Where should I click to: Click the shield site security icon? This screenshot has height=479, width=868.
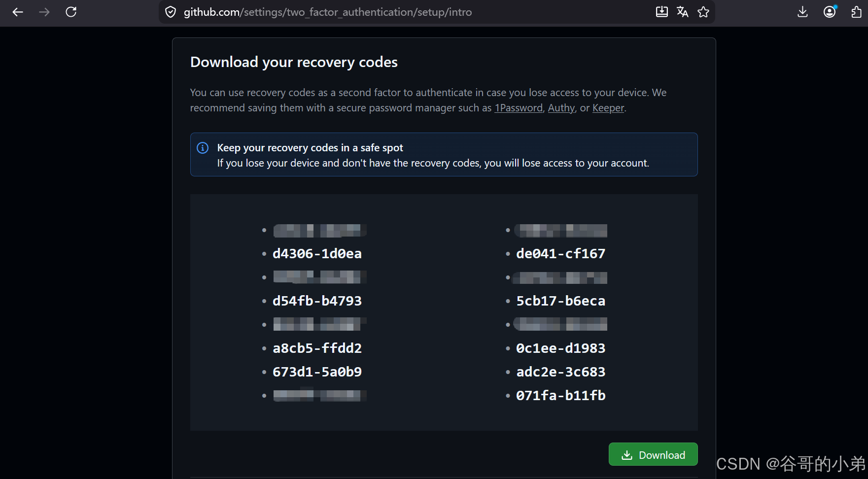point(171,12)
